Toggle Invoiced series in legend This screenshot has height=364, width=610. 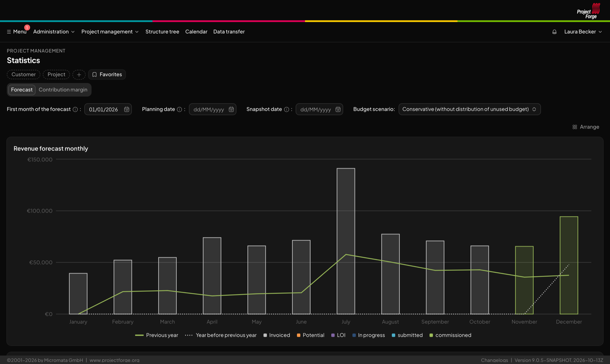(277, 335)
